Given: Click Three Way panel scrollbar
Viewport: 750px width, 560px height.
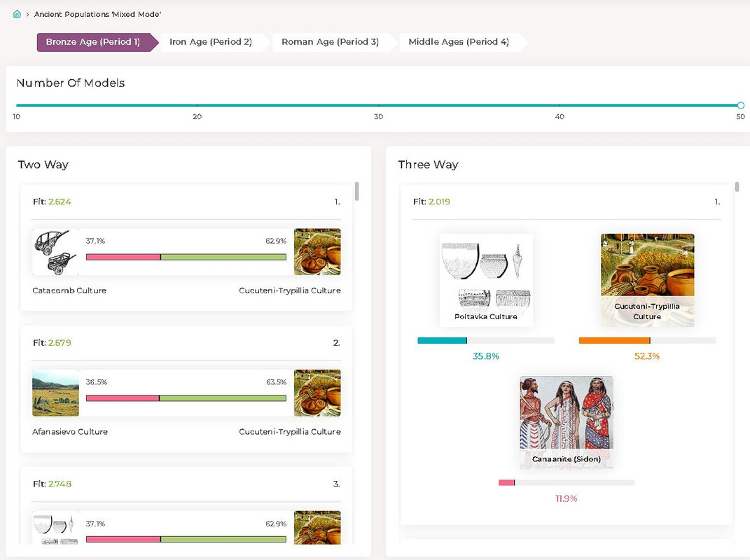Looking at the screenshot, I should pyautogui.click(x=737, y=186).
